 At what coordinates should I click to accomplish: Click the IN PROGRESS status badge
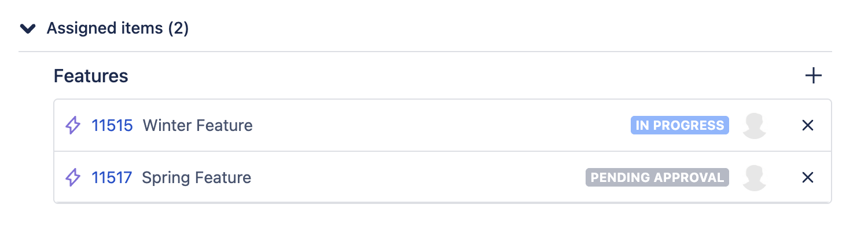[679, 125]
